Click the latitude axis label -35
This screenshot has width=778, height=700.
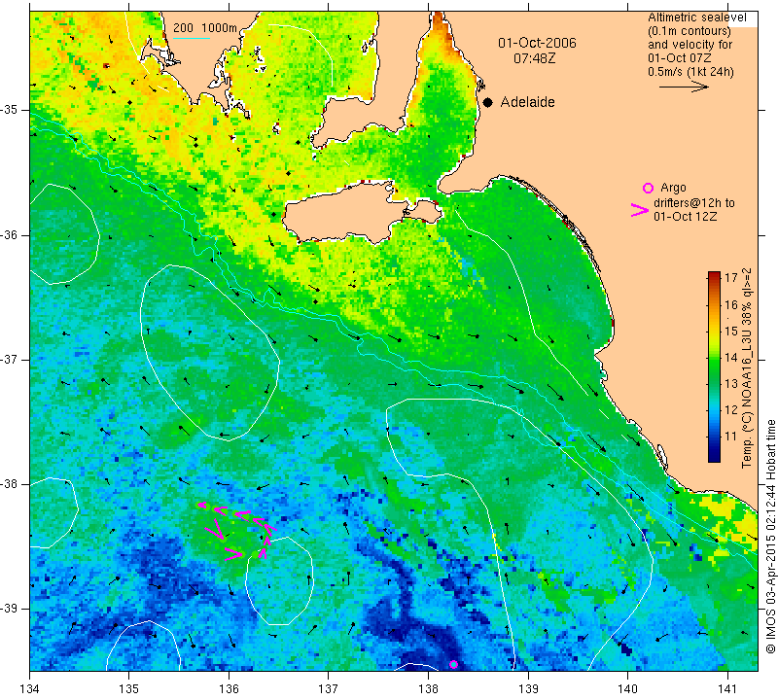9,110
